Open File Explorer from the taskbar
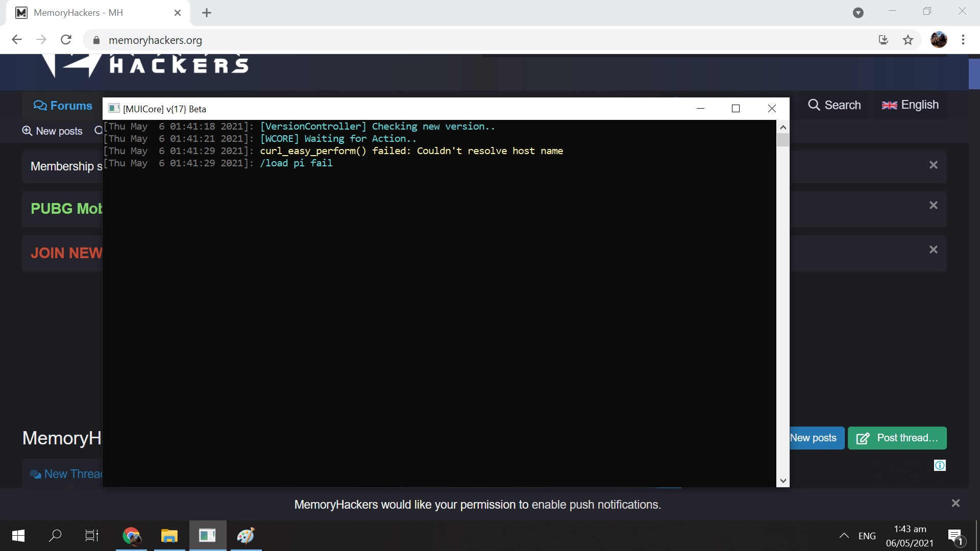Image resolution: width=980 pixels, height=551 pixels. [169, 536]
